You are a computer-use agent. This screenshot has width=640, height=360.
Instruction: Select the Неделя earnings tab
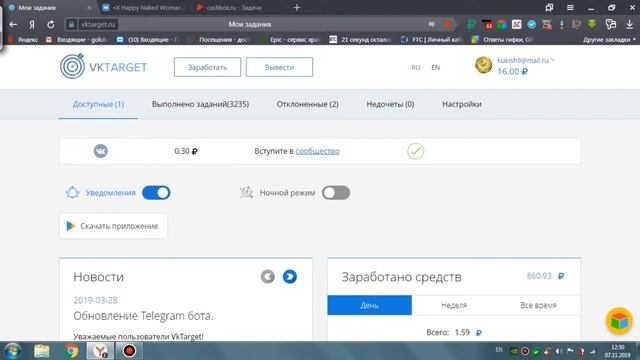[454, 305]
